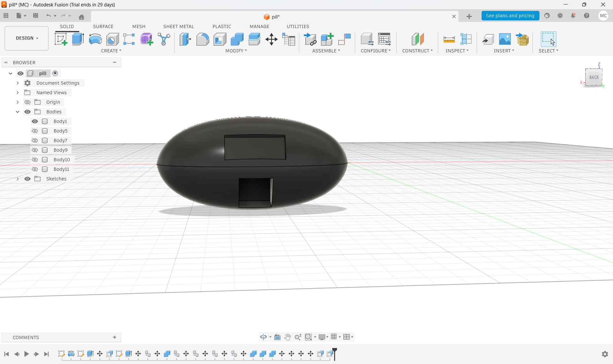Make Body10 visible with its eye icon
Viewport: 613px width, 364px height.
click(35, 160)
